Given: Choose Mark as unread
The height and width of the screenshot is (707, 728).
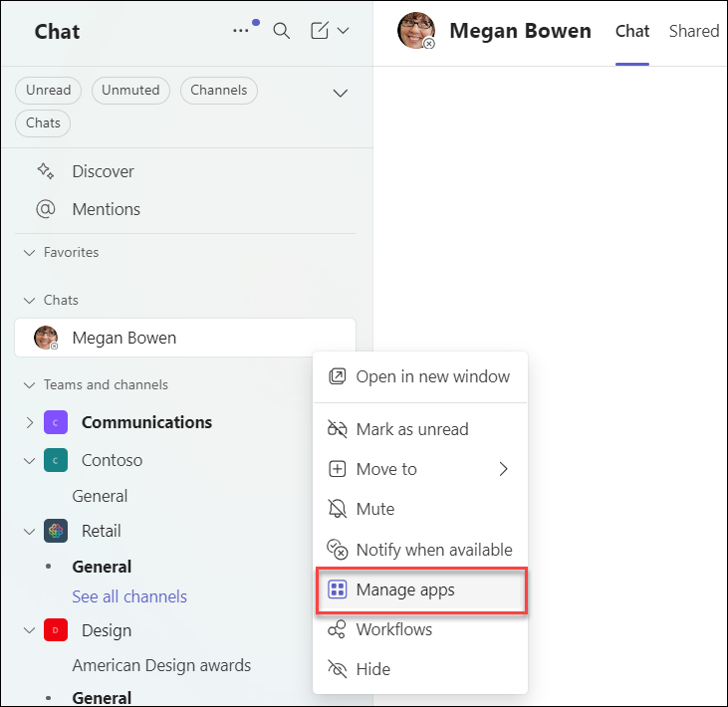Looking at the screenshot, I should pyautogui.click(x=420, y=429).
